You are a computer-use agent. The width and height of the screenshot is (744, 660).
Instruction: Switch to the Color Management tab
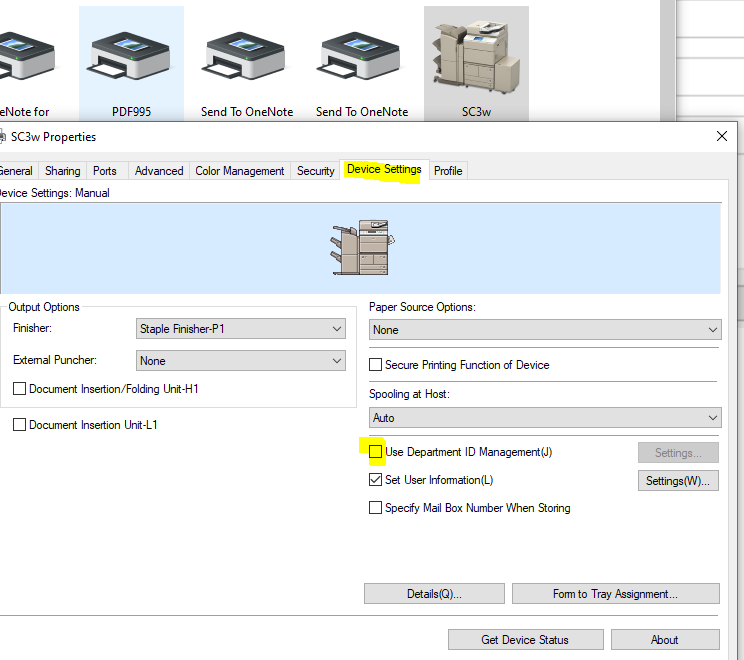[x=240, y=171]
